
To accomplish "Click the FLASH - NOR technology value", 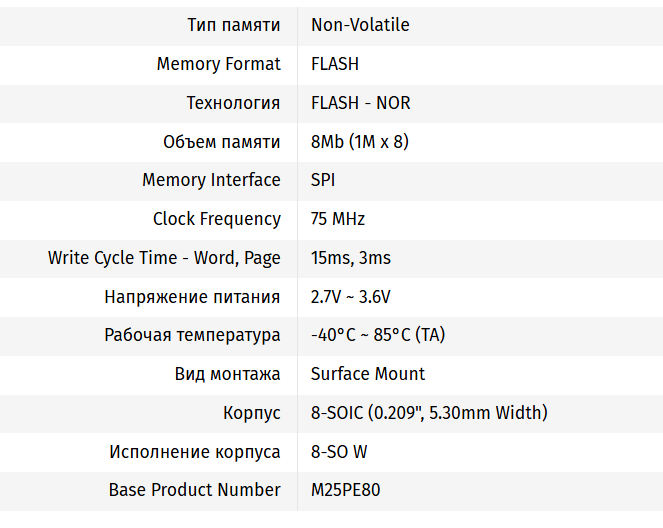I will [360, 103].
